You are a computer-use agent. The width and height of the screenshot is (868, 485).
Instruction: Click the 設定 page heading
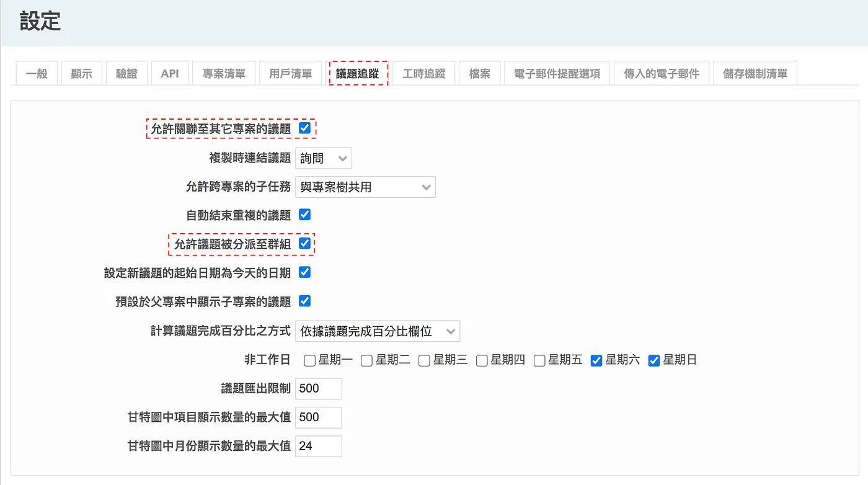(x=40, y=21)
